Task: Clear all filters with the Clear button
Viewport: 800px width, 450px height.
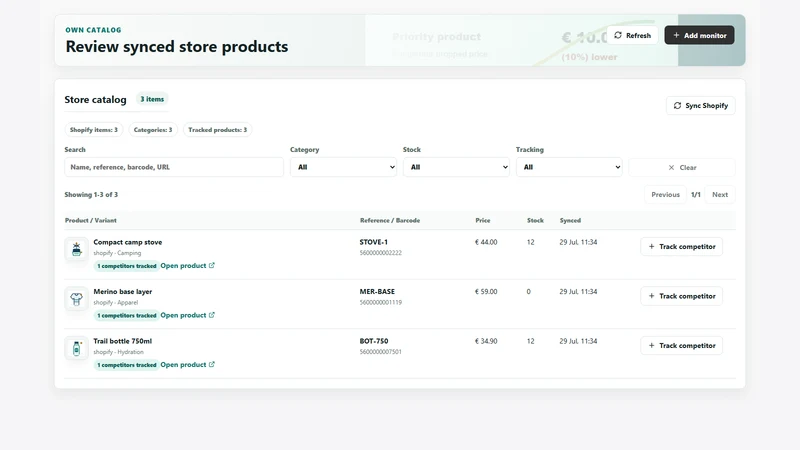Action: pos(682,167)
